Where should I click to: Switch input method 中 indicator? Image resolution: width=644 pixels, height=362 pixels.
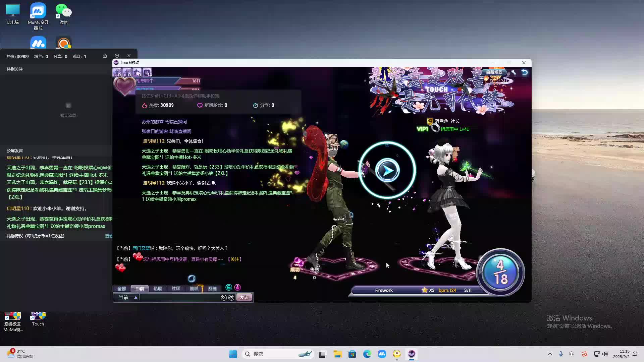click(x=572, y=354)
